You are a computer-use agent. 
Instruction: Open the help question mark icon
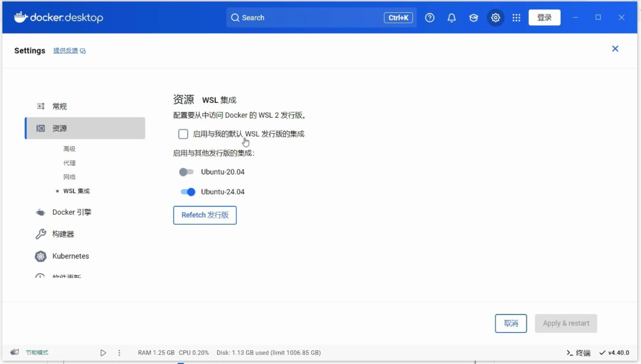[430, 18]
